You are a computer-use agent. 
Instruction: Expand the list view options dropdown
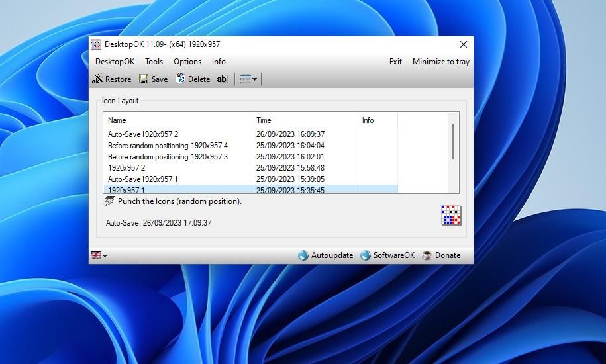click(249, 79)
